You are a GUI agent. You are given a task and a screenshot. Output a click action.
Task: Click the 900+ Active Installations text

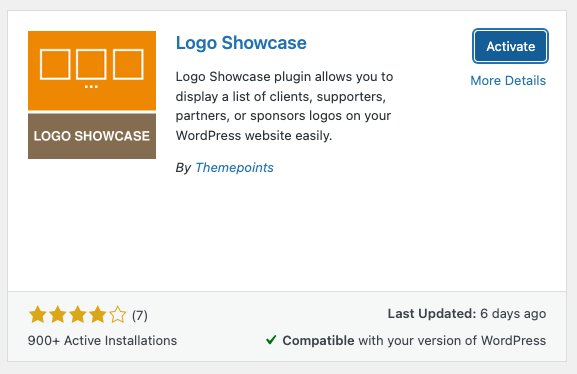click(x=102, y=341)
